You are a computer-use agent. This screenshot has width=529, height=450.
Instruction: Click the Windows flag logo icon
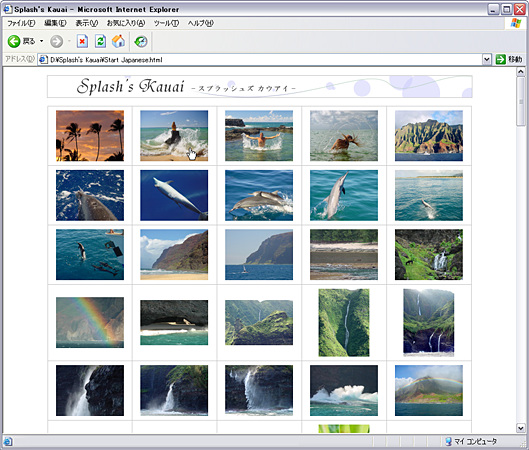(516, 23)
